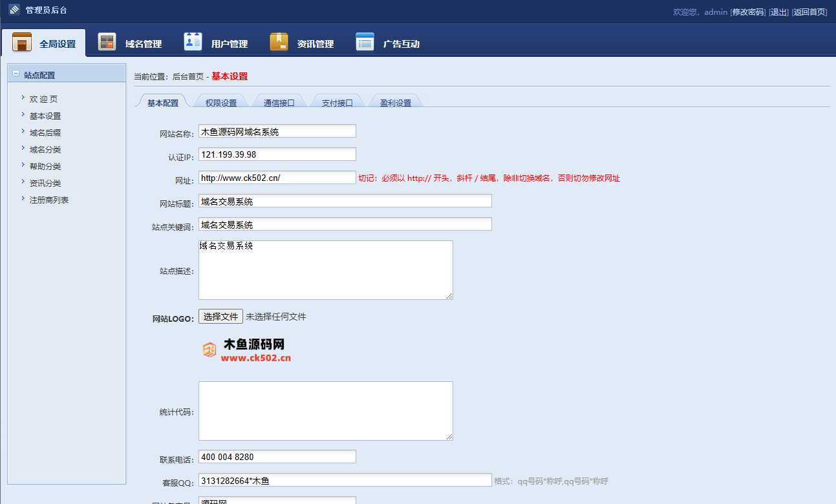Open 基本设置 in the sidebar
The image size is (836, 504).
coord(45,116)
